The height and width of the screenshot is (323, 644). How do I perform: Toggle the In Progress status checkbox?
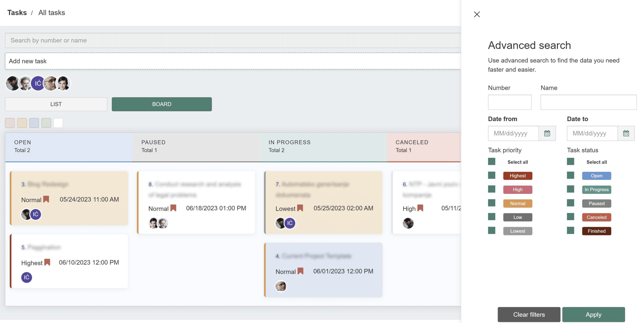[570, 189]
